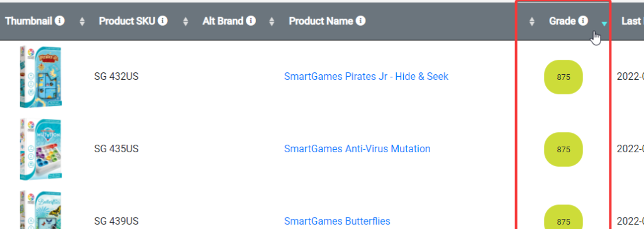Click sort arrows left of Grade header

(532, 21)
